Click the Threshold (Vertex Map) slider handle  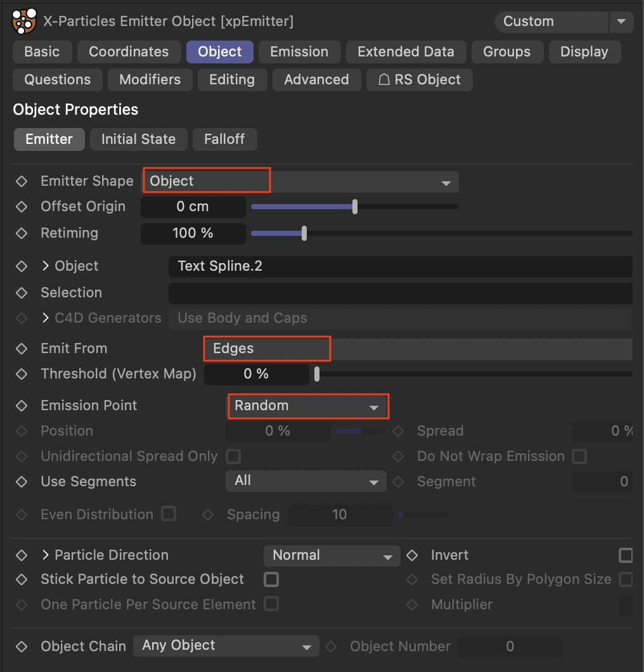(x=317, y=374)
